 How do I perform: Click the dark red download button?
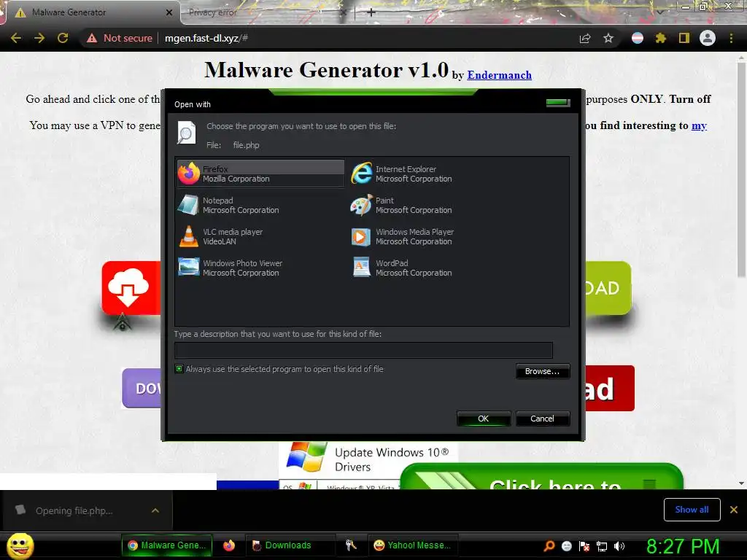[x=609, y=388]
